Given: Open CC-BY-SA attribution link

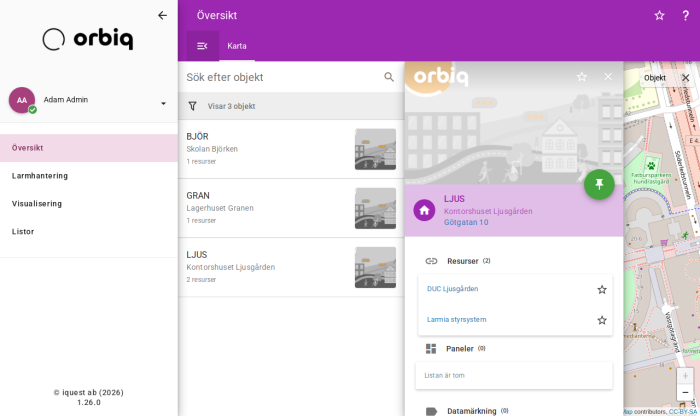Looking at the screenshot, I should (x=683, y=412).
